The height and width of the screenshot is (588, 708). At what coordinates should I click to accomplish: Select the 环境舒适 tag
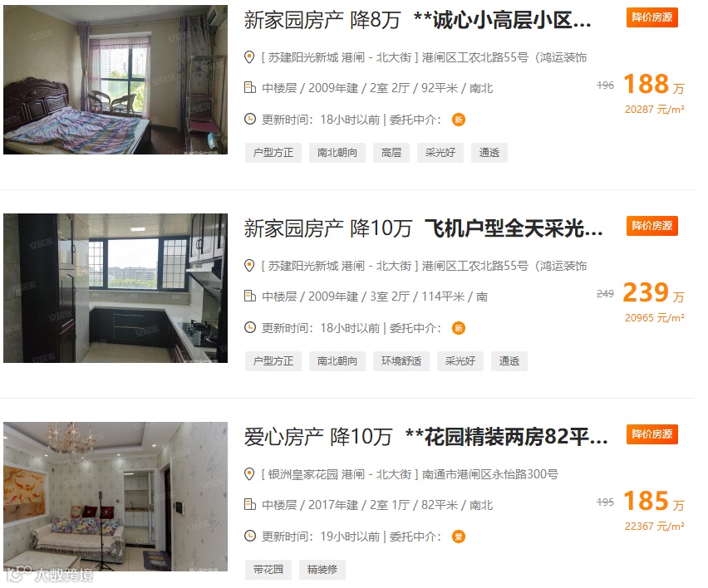pos(401,361)
